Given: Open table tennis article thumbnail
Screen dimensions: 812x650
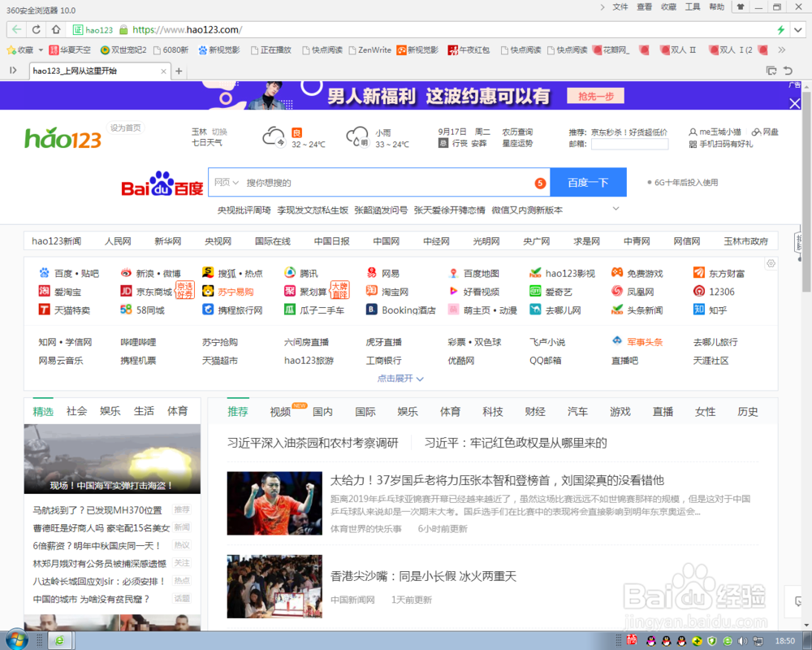Looking at the screenshot, I should [x=274, y=503].
